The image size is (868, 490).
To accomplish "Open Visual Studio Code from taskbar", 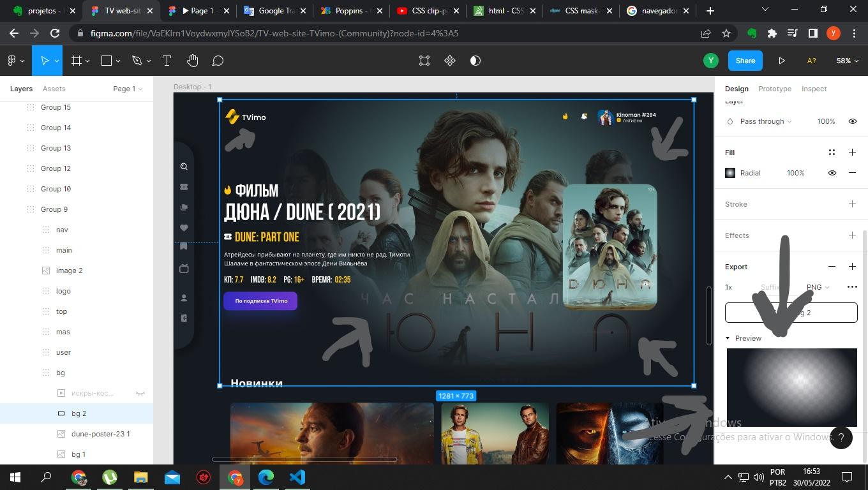I will point(297,477).
